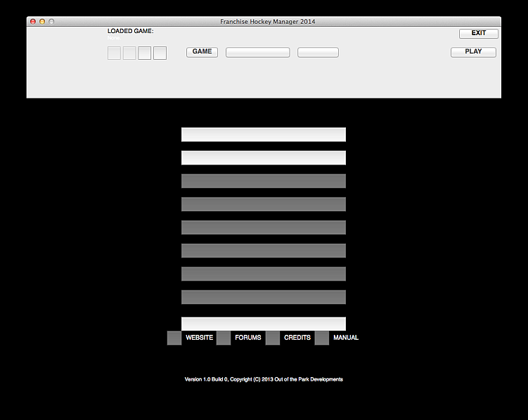Select the white menu bar above the WEBSITE link

click(x=264, y=323)
